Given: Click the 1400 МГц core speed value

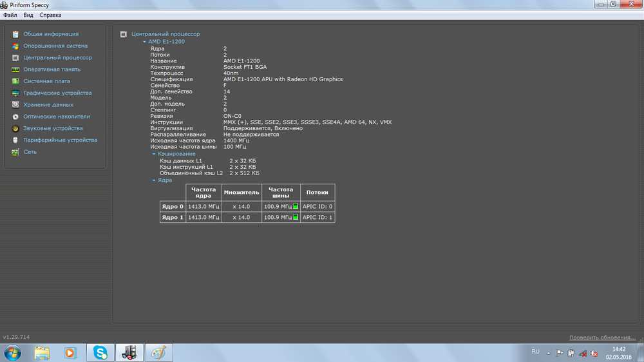Looking at the screenshot, I should point(236,140).
